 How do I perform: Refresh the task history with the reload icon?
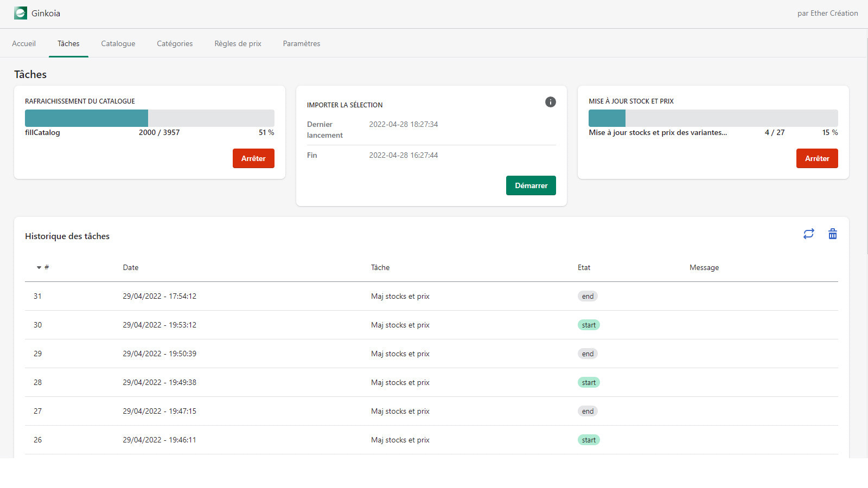coord(808,234)
